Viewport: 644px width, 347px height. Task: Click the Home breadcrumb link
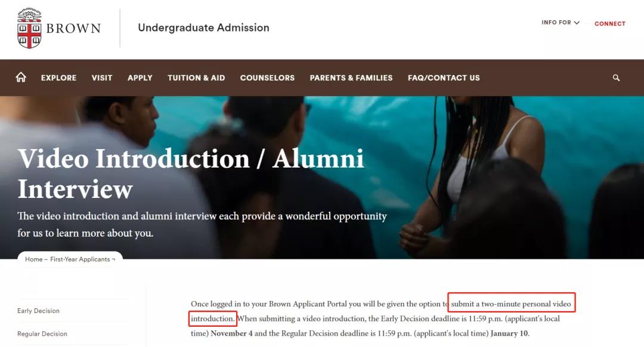point(33,259)
